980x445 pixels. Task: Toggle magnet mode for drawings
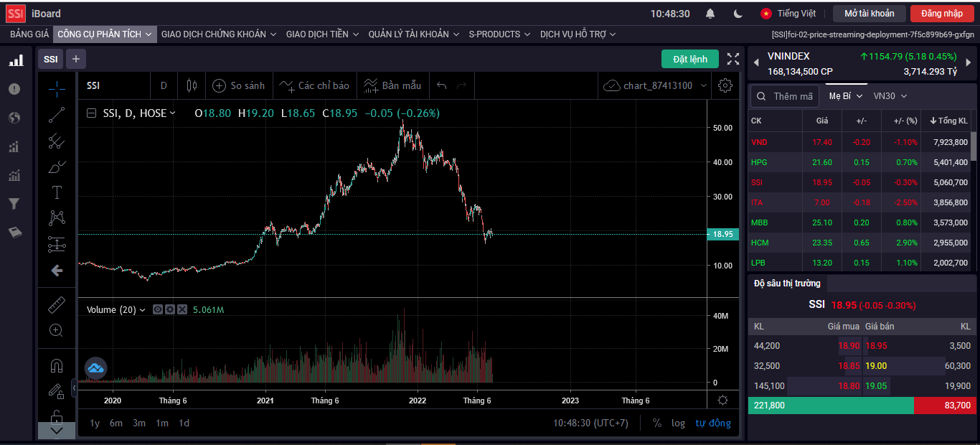click(57, 365)
